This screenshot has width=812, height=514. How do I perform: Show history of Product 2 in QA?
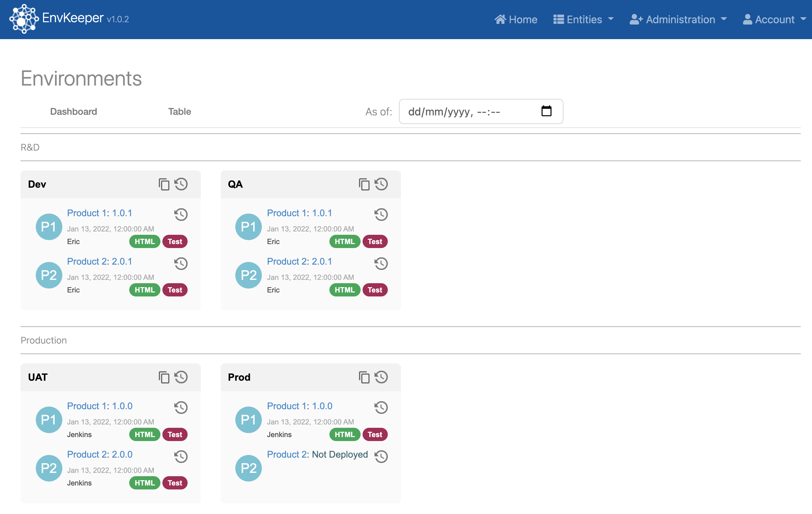[381, 263]
